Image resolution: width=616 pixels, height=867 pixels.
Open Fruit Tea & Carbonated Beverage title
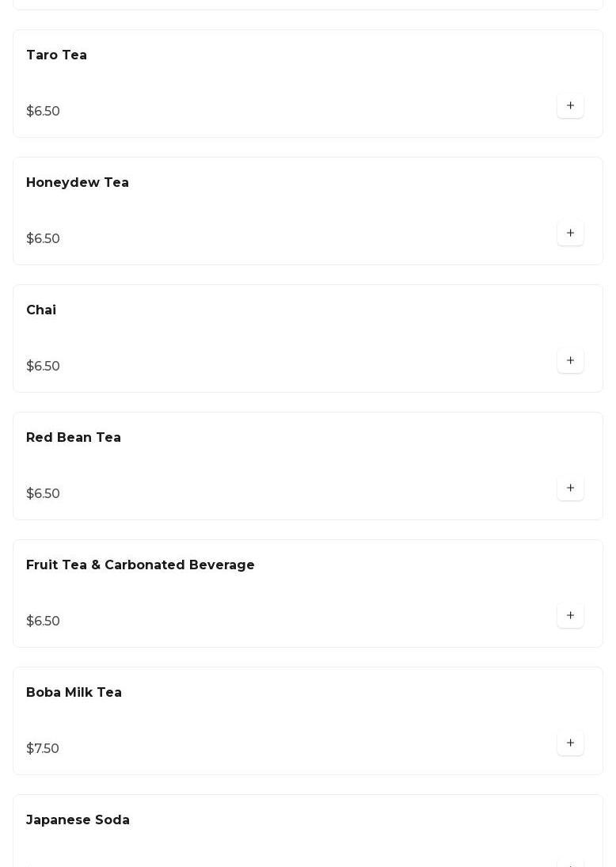pos(140,565)
